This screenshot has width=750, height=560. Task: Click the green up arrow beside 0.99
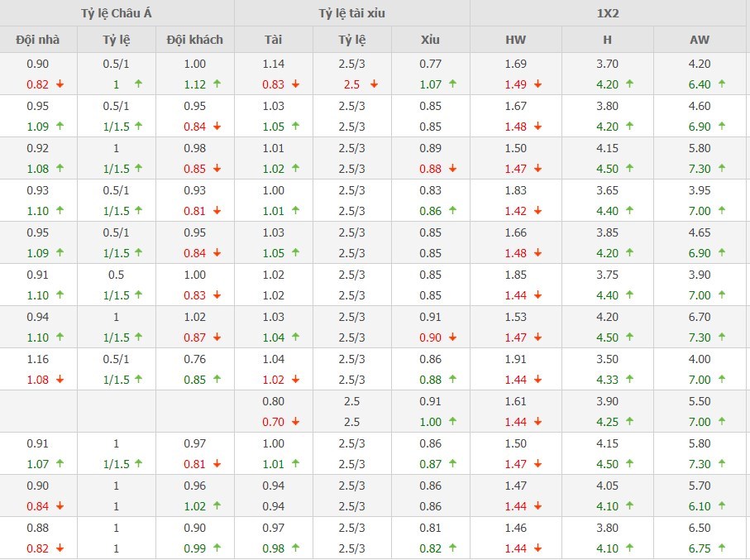tap(217, 548)
